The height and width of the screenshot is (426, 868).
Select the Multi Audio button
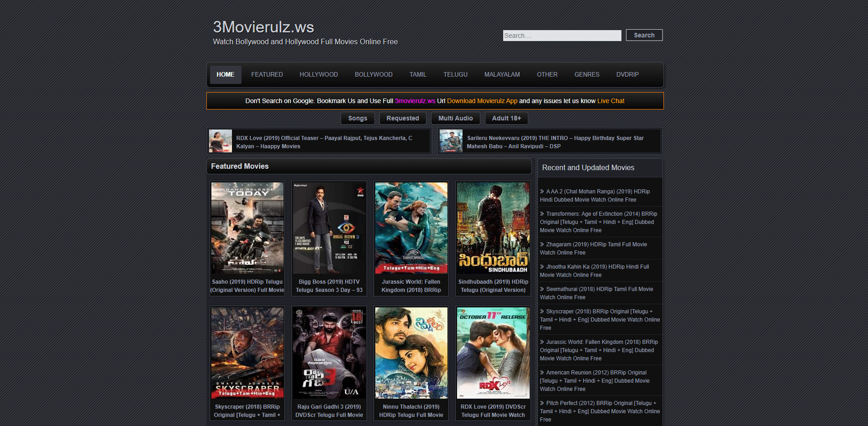(x=456, y=118)
